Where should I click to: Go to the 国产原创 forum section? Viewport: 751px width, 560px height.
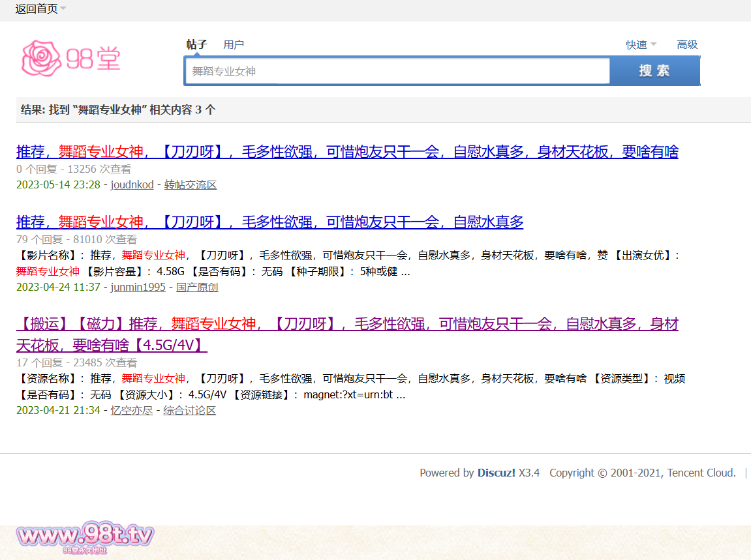pyautogui.click(x=197, y=287)
